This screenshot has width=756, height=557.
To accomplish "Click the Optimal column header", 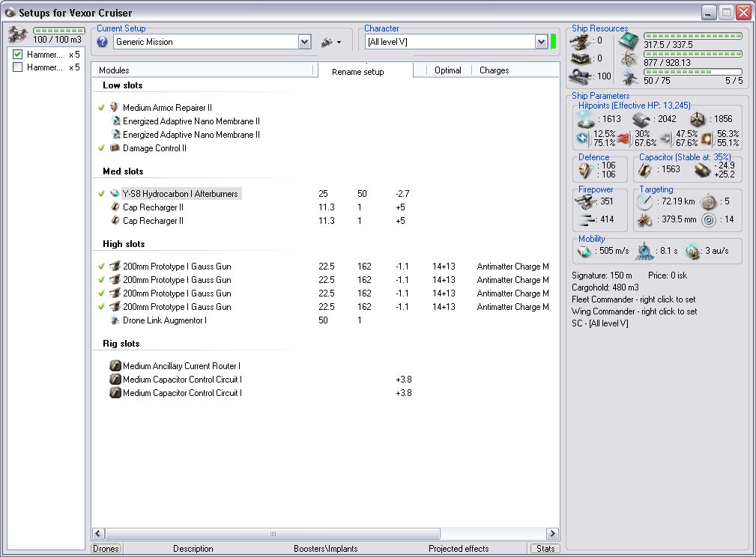I will pos(448,70).
